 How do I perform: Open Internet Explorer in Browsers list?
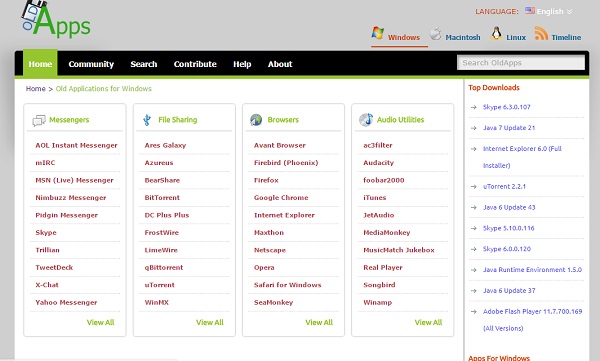click(284, 215)
